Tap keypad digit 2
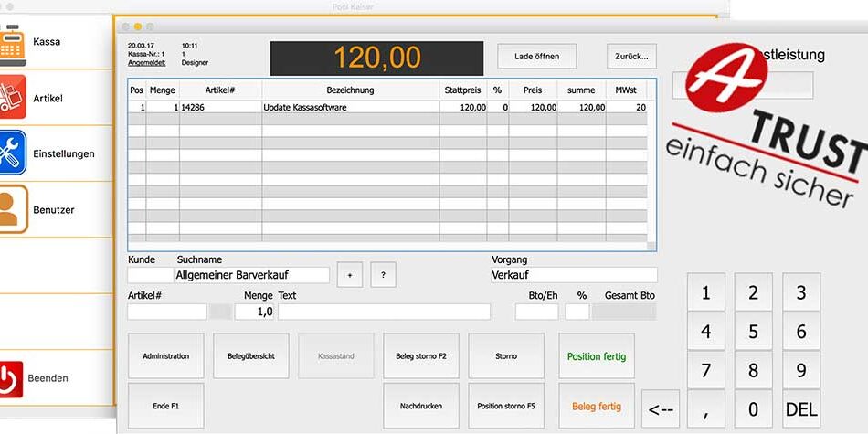868x434 pixels. (754, 292)
